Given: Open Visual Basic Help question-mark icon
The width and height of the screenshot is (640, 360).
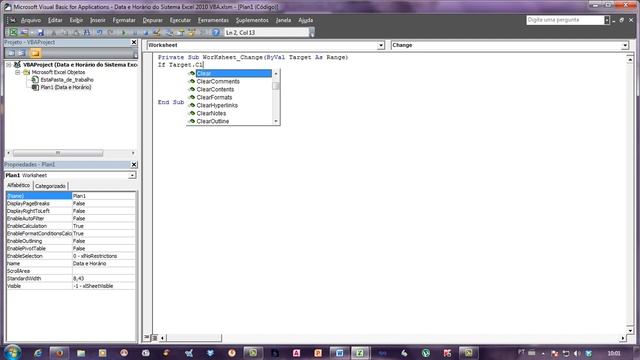Looking at the screenshot, I should tap(216, 32).
